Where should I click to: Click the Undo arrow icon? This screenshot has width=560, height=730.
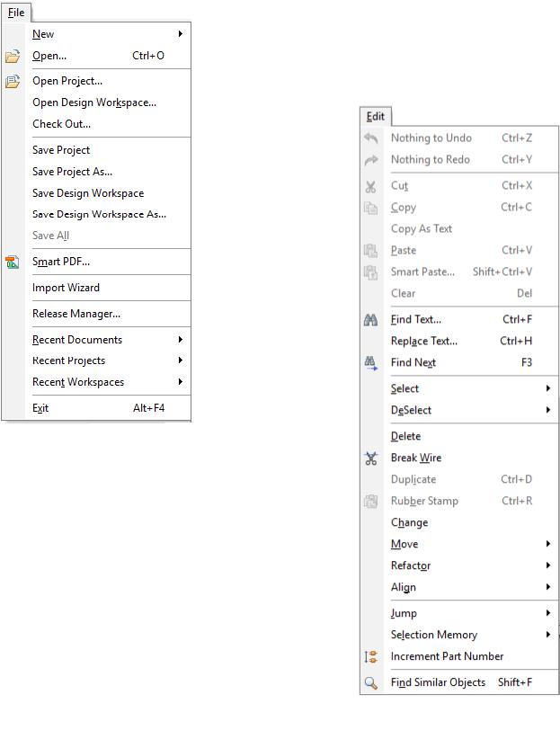tap(371, 138)
